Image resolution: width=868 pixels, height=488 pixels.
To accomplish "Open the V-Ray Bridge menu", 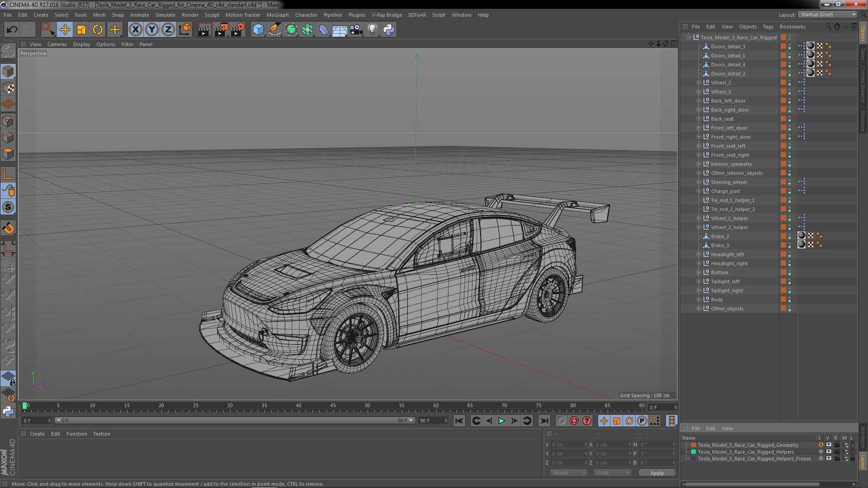I will (387, 15).
